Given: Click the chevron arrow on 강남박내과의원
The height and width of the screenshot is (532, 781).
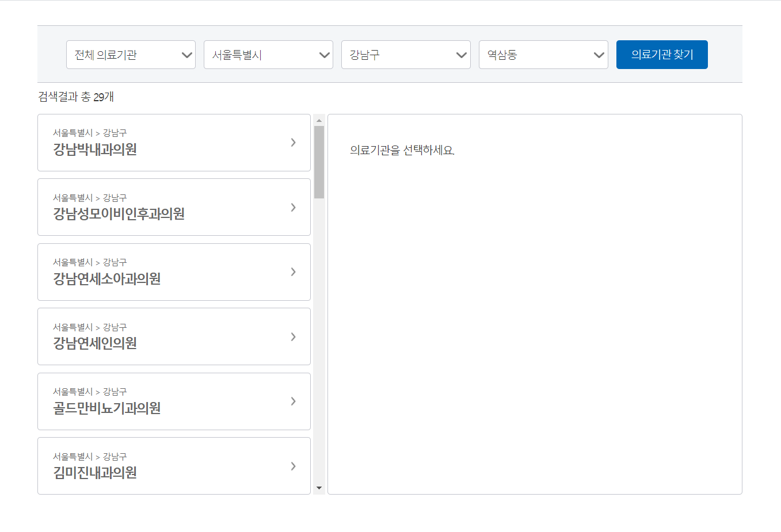Looking at the screenshot, I should pyautogui.click(x=294, y=142).
